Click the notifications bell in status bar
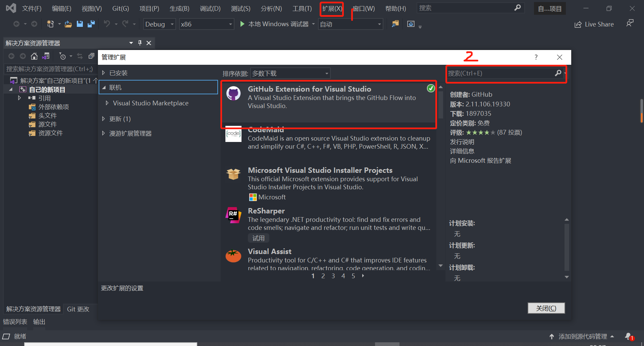644x346 pixels. (x=629, y=336)
